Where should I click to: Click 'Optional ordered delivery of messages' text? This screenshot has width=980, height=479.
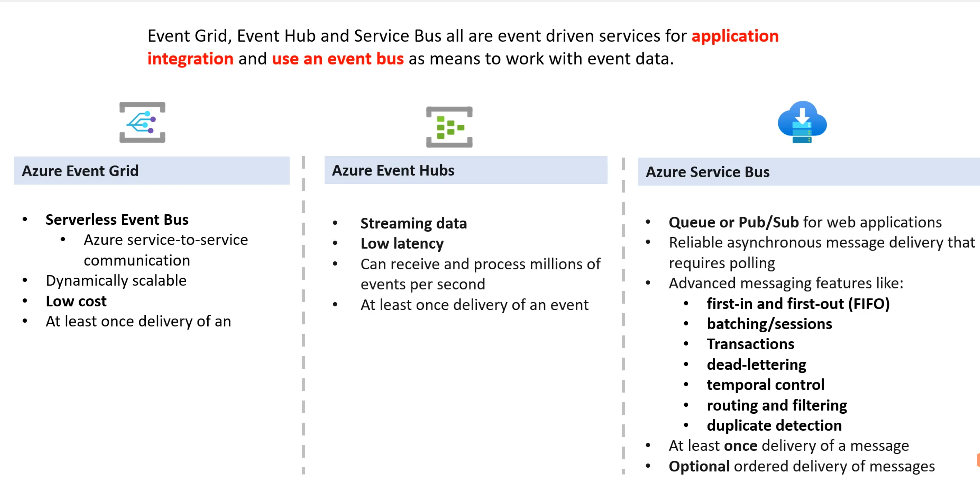coord(801,466)
